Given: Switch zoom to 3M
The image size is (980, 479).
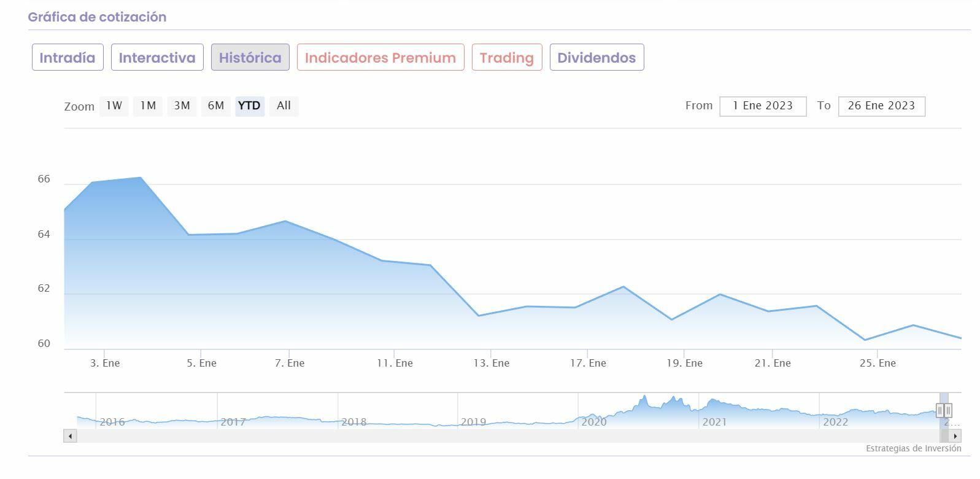Looking at the screenshot, I should [x=182, y=106].
